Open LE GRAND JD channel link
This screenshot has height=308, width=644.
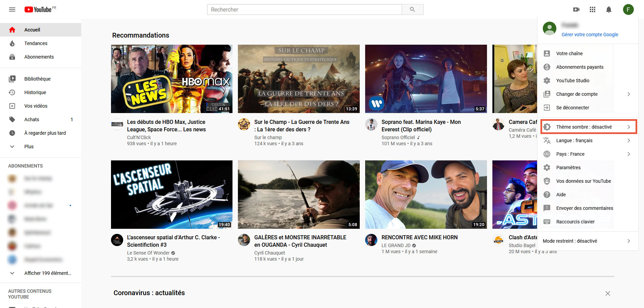coord(396,245)
